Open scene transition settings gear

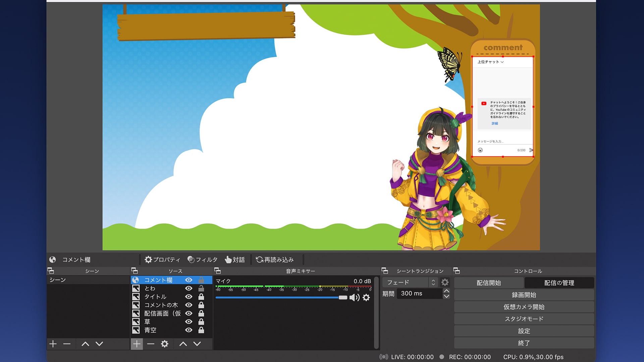click(x=445, y=282)
